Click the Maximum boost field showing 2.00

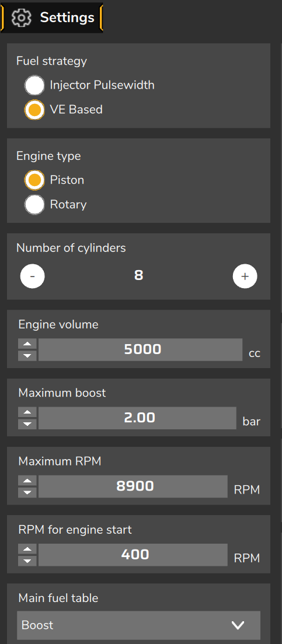click(x=137, y=418)
